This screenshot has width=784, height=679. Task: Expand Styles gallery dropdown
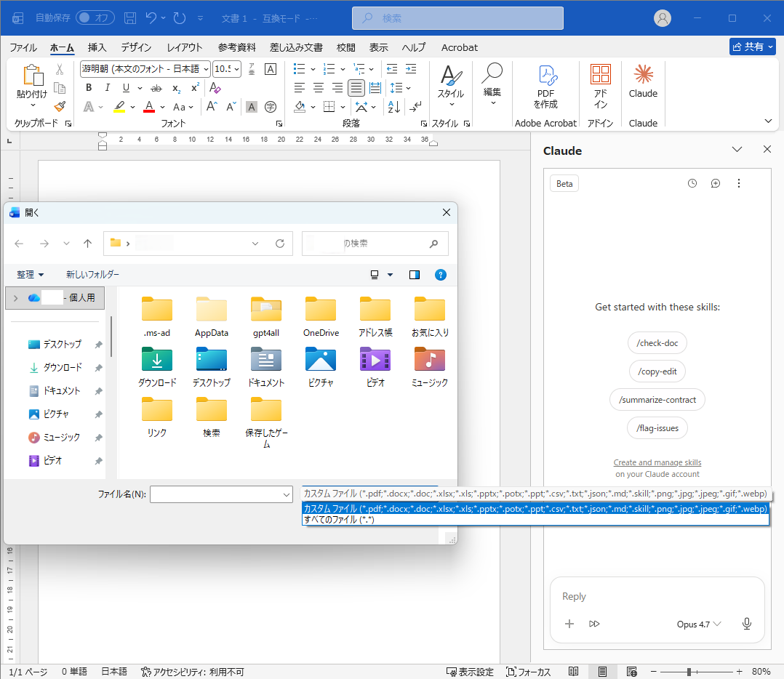(x=452, y=105)
